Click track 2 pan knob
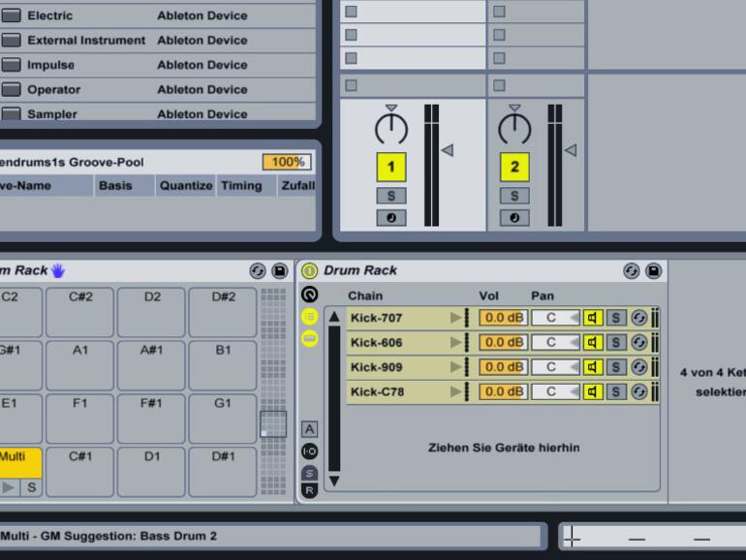746x560 pixels. coord(514,128)
